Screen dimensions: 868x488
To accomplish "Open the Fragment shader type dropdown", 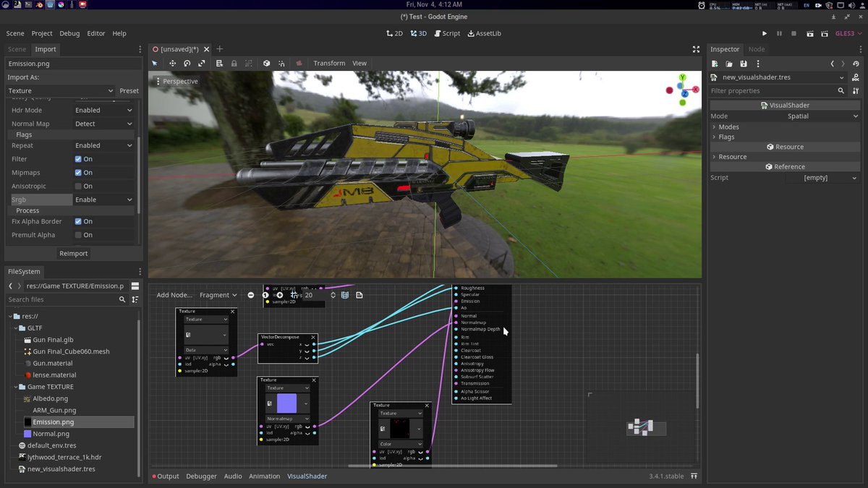I will pos(218,295).
